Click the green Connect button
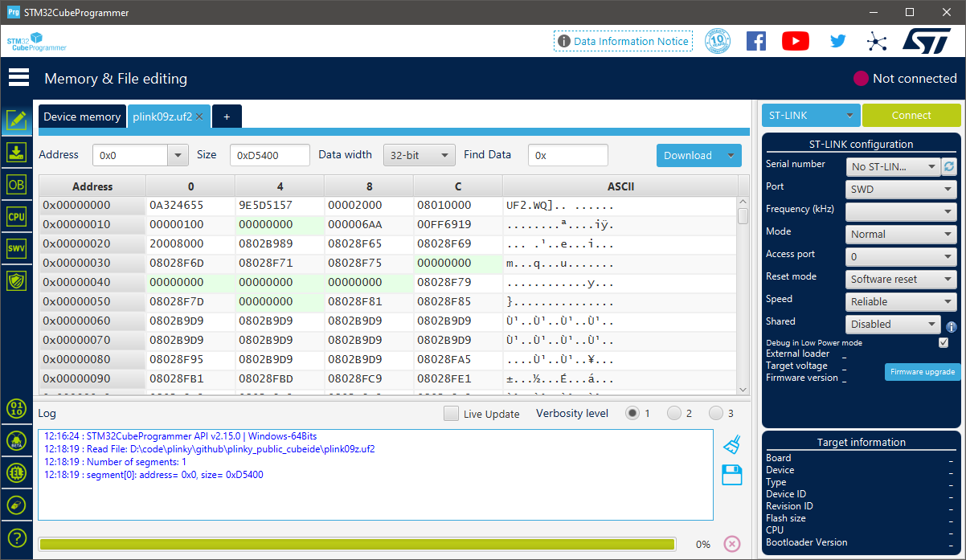This screenshot has width=966, height=560. click(x=911, y=116)
